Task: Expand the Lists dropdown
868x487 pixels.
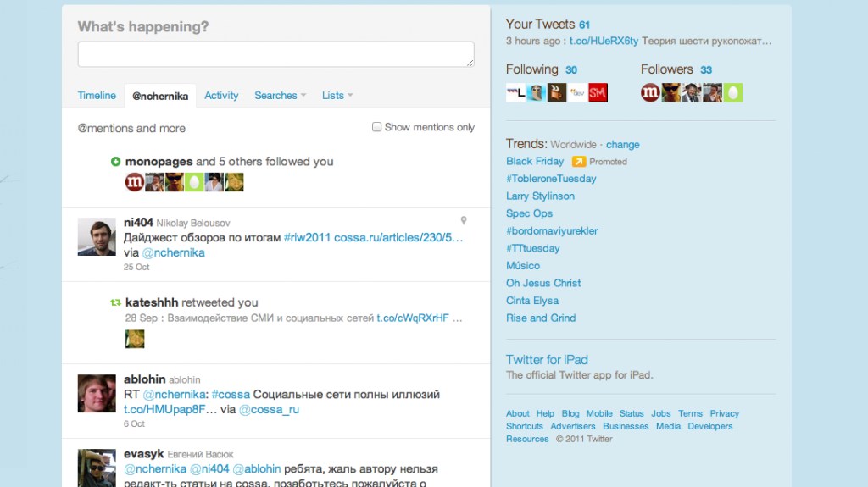Action: click(x=337, y=95)
